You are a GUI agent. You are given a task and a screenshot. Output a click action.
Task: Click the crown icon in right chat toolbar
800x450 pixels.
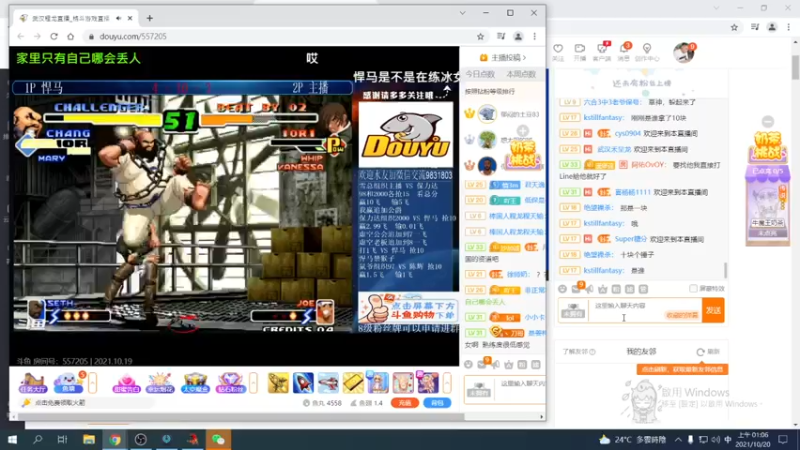(x=603, y=289)
